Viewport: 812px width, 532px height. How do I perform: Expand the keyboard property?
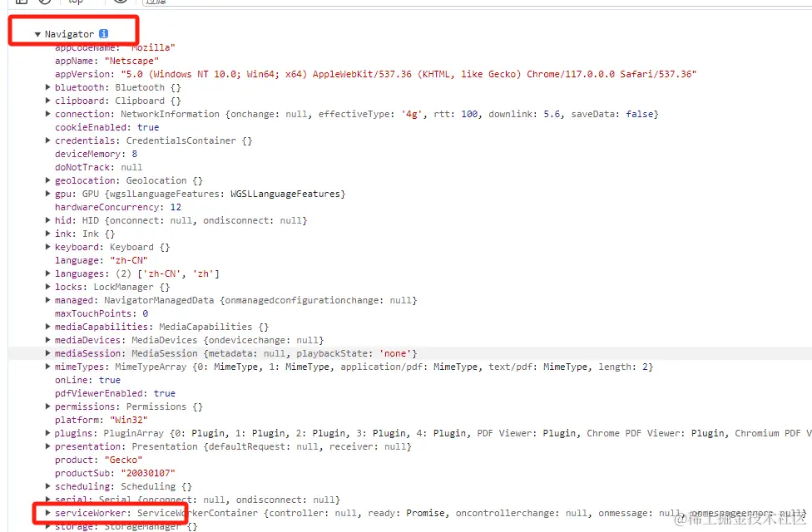coord(47,247)
